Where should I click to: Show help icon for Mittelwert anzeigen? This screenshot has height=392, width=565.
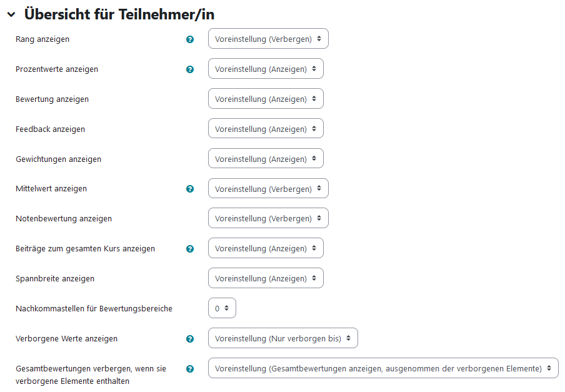190,189
